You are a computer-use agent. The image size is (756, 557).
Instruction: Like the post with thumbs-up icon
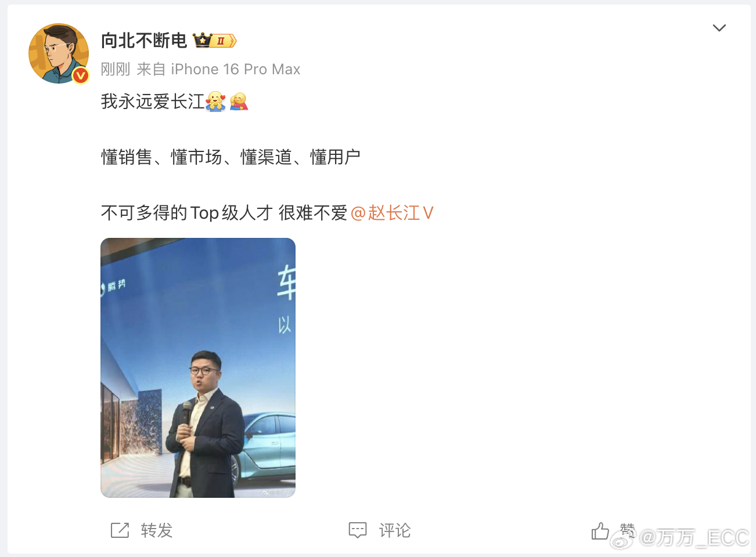click(x=600, y=530)
